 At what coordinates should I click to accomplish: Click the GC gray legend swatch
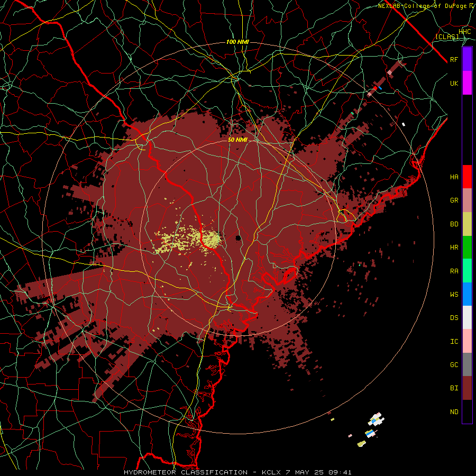(467, 364)
